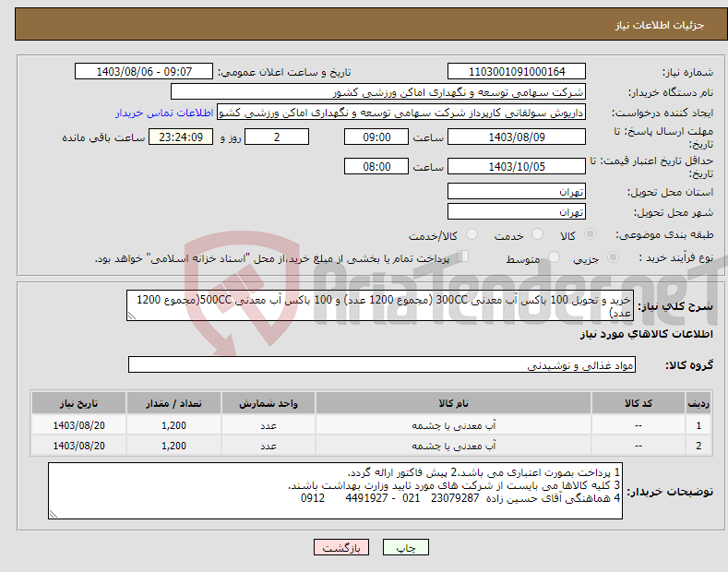Click the delivery province field تهران
The width and height of the screenshot is (728, 572).
click(x=517, y=191)
